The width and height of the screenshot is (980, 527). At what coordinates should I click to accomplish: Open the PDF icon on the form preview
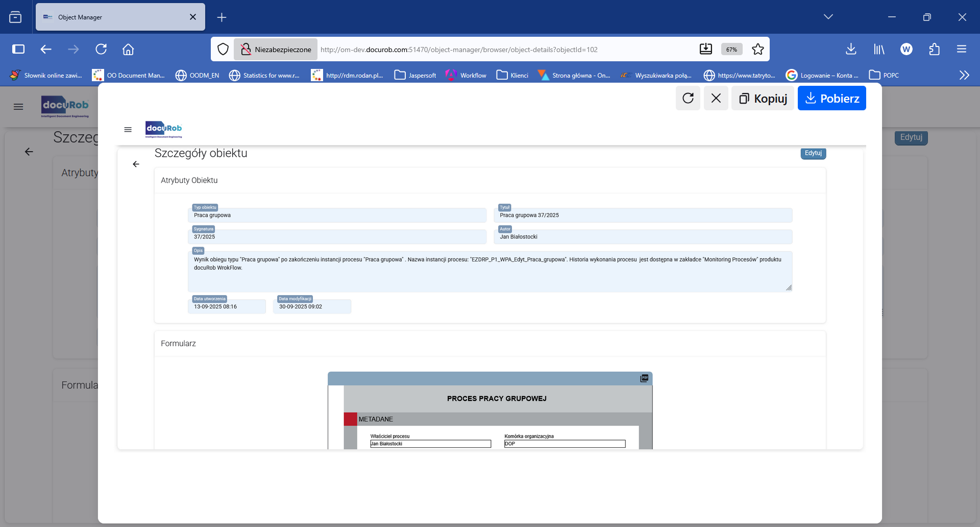coord(645,378)
